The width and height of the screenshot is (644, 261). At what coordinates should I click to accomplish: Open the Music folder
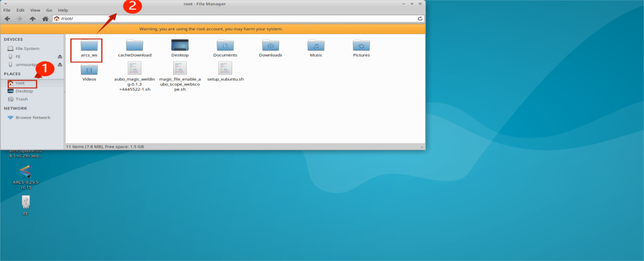click(316, 49)
